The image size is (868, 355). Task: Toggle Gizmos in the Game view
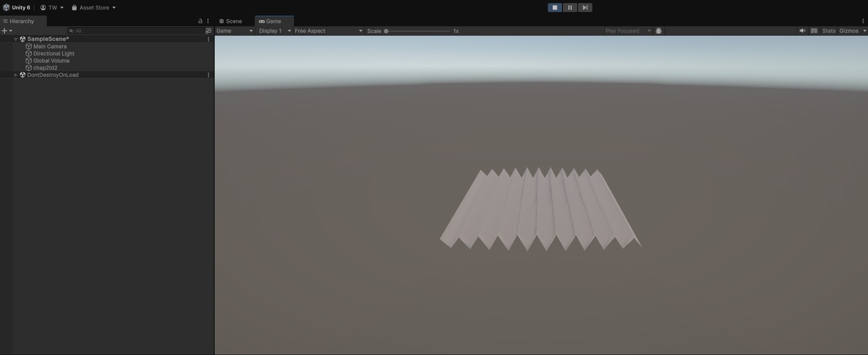coord(848,31)
